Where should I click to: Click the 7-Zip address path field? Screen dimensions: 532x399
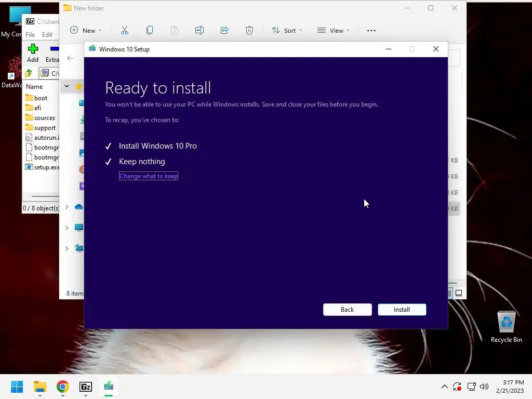tap(49, 73)
